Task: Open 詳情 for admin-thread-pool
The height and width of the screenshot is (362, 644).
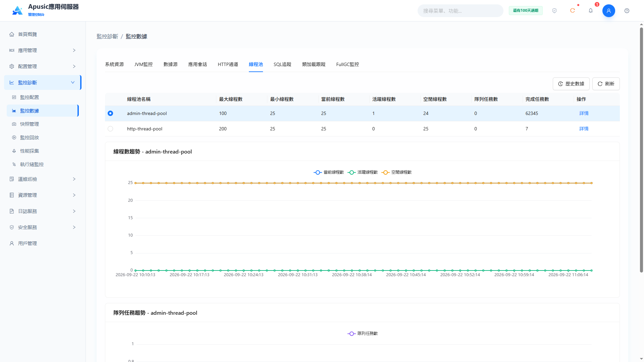Action: (584, 113)
